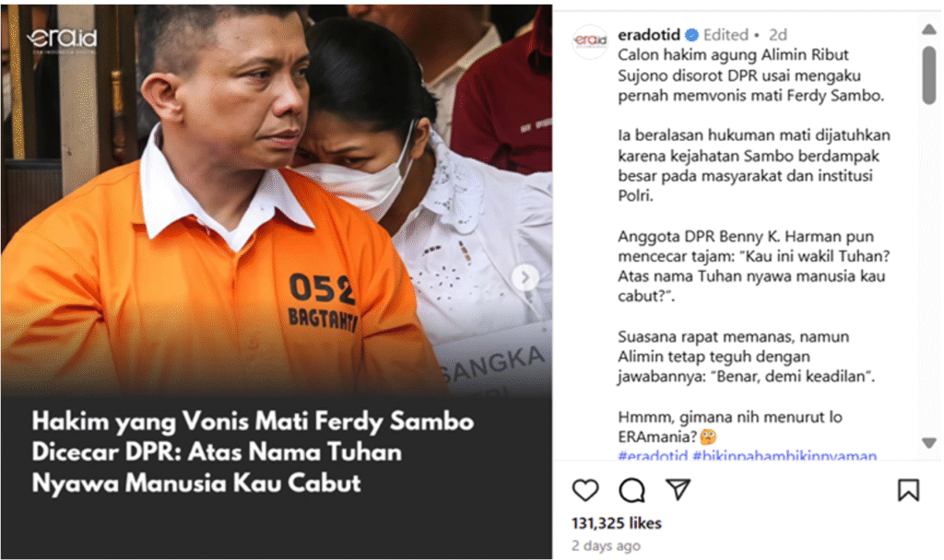Open the #bikinpahambikinnyaman hashtag
944x560 pixels.
coord(785,456)
